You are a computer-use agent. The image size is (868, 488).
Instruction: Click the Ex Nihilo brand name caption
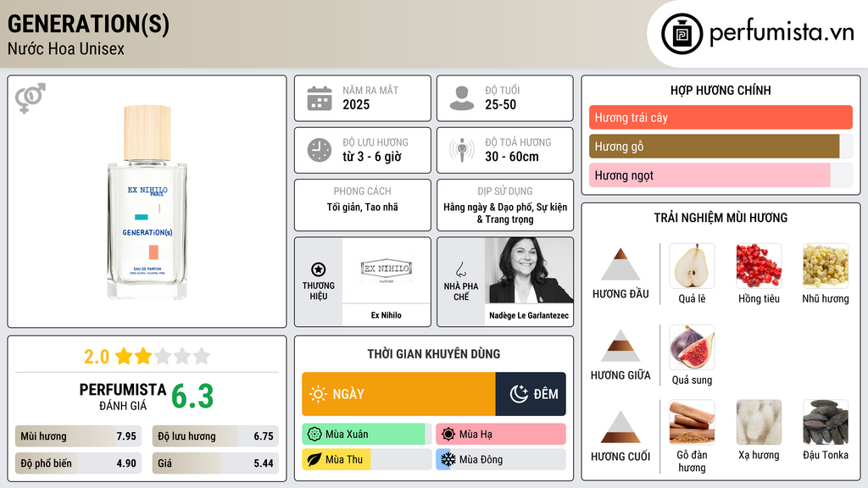click(x=387, y=315)
